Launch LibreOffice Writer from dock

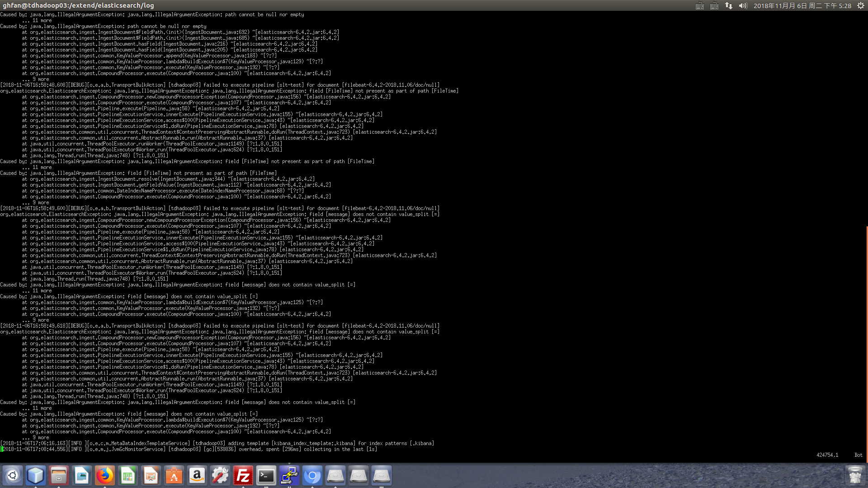82,475
